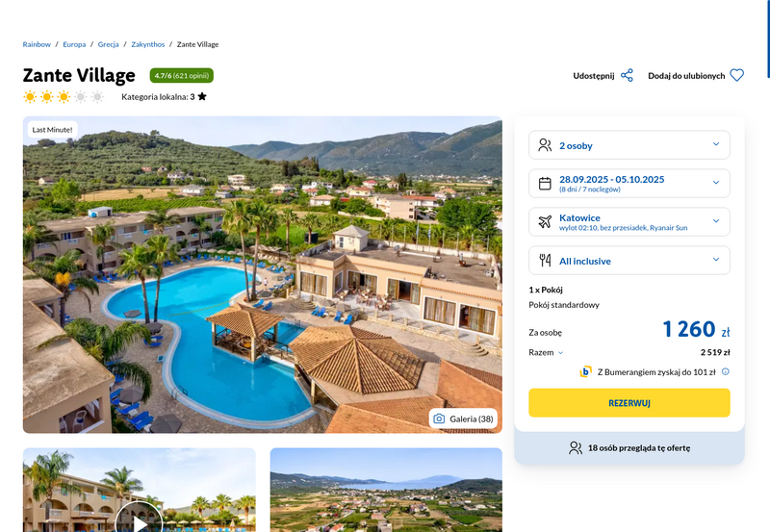Expand the 2 osoby guests dropdown
The height and width of the screenshot is (532, 770).
[629, 144]
